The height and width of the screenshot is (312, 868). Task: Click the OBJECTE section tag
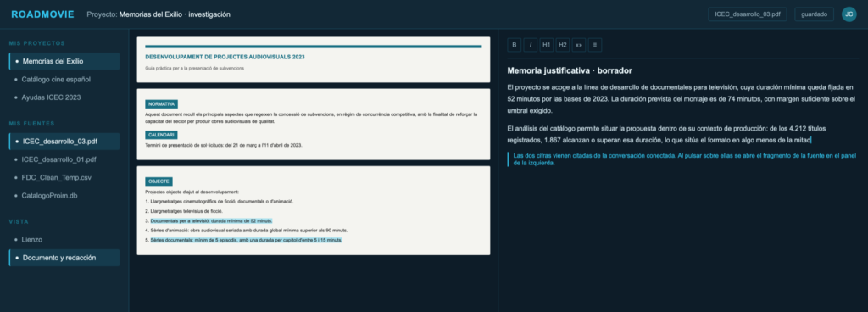pyautogui.click(x=159, y=181)
